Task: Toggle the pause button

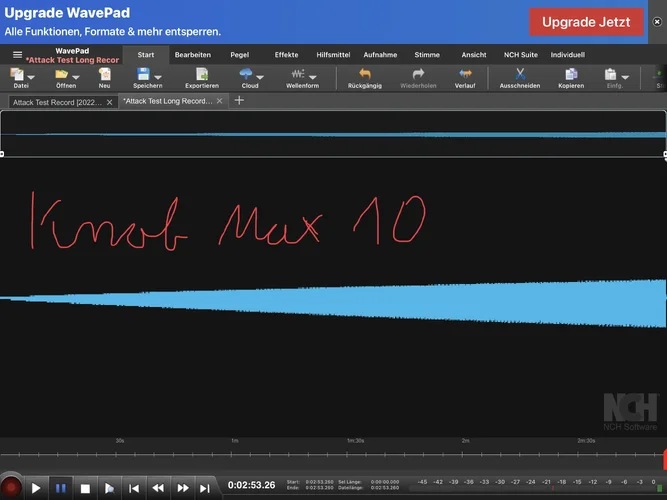Action: (x=60, y=488)
